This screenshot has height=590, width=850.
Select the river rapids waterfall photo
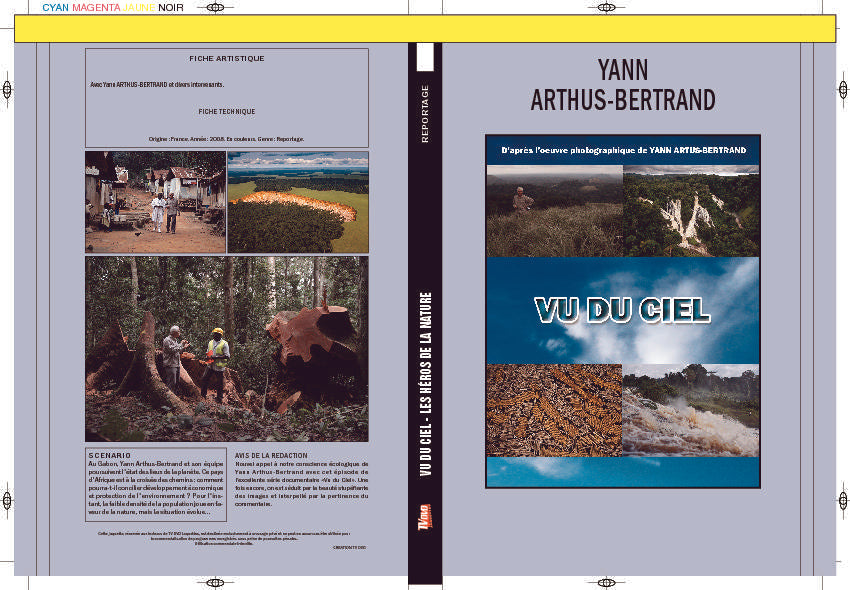click(x=691, y=410)
